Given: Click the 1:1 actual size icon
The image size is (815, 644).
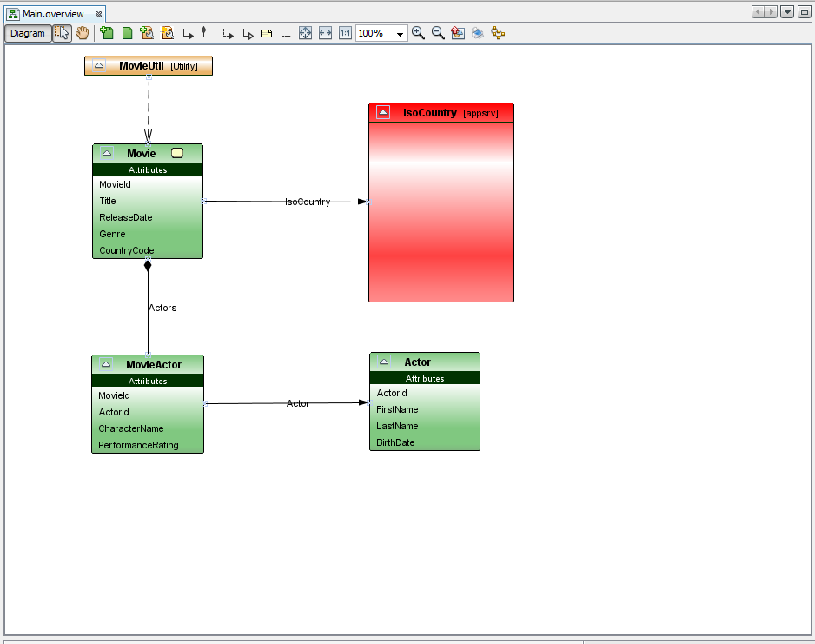Looking at the screenshot, I should click(345, 33).
